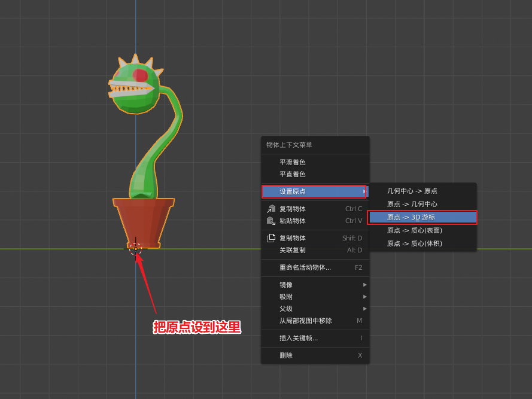Open the 镜像 submenu
This screenshot has width=532, height=399.
click(x=315, y=285)
